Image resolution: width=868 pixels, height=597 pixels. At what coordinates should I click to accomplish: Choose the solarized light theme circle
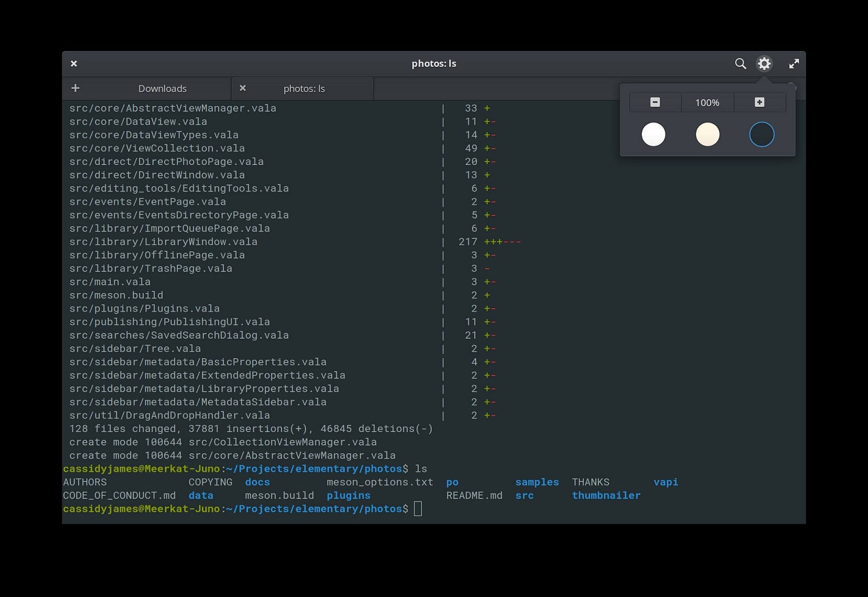(x=707, y=134)
